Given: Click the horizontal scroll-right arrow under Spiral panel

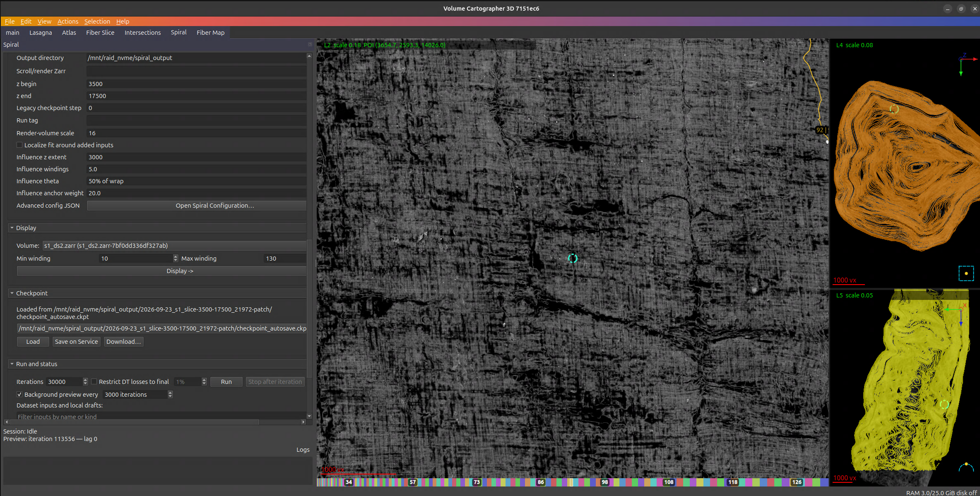Looking at the screenshot, I should (x=303, y=422).
